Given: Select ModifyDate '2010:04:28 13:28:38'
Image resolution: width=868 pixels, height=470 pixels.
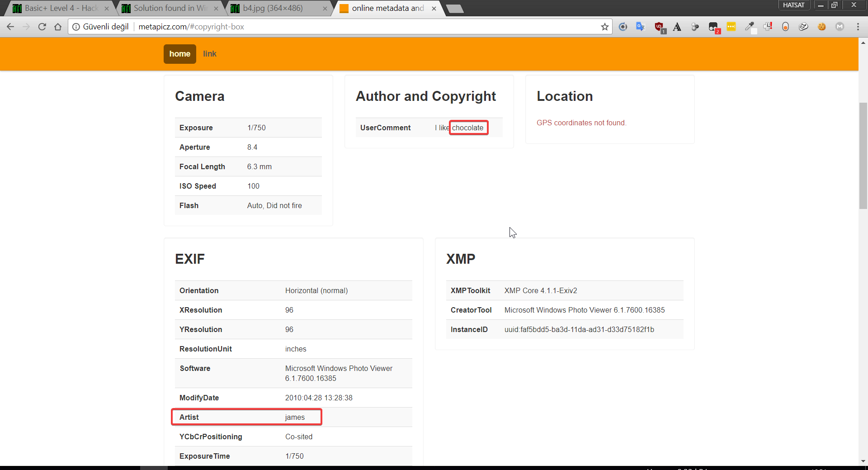Looking at the screenshot, I should pyautogui.click(x=319, y=398).
